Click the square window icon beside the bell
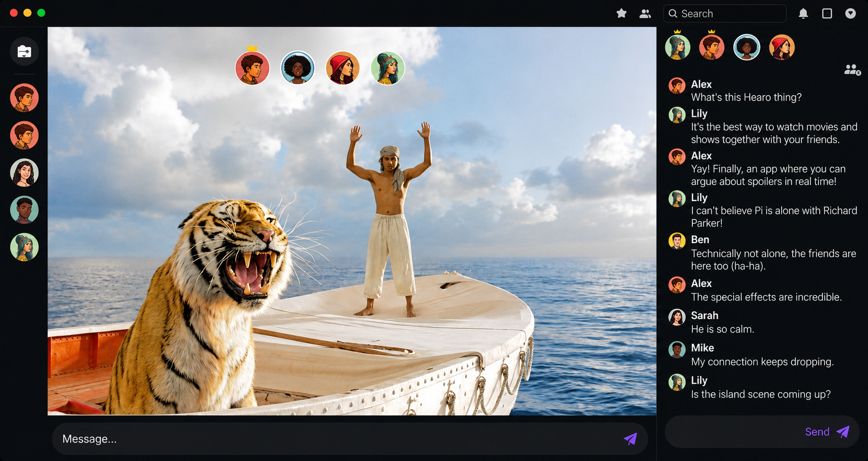Viewport: 868px width, 461px height. coord(827,14)
